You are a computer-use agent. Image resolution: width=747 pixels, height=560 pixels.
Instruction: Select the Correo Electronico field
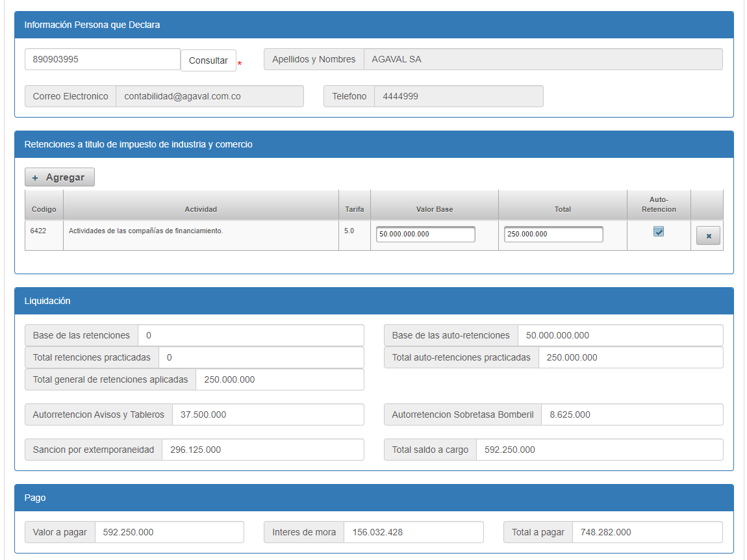[209, 96]
